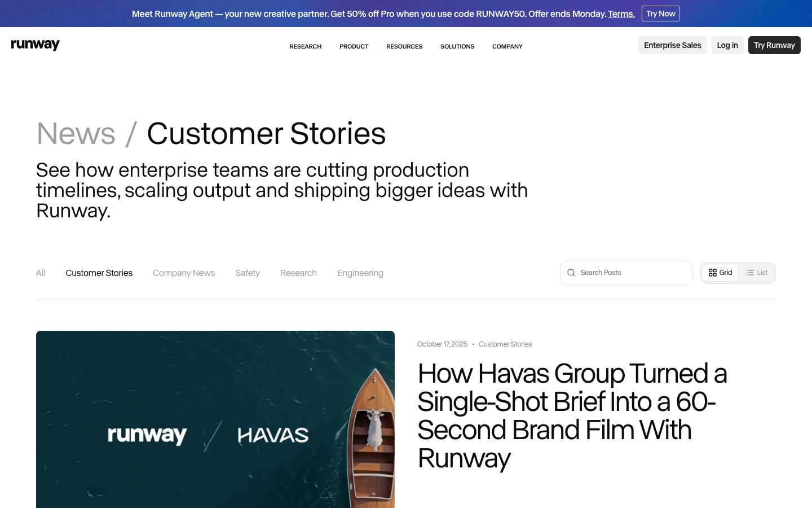
Task: Click Try Now in the promo banner
Action: tap(661, 14)
